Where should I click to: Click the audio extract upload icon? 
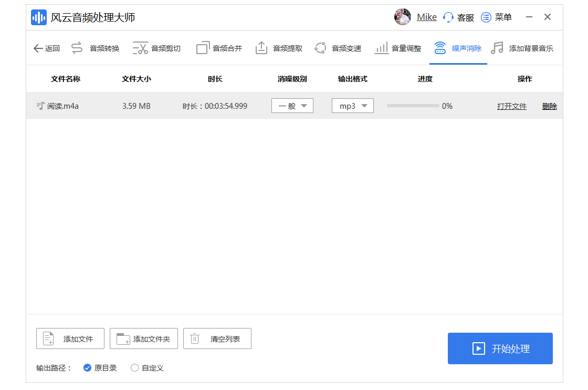261,48
